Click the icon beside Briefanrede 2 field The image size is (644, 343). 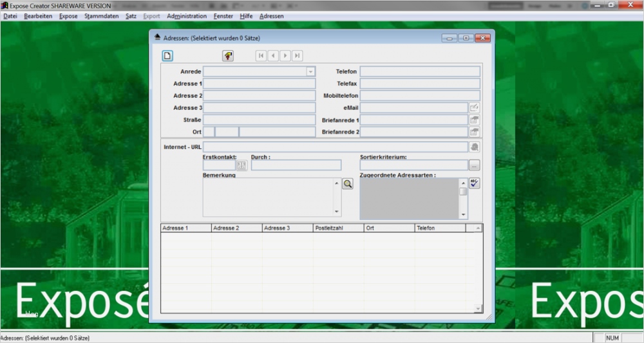(x=475, y=132)
